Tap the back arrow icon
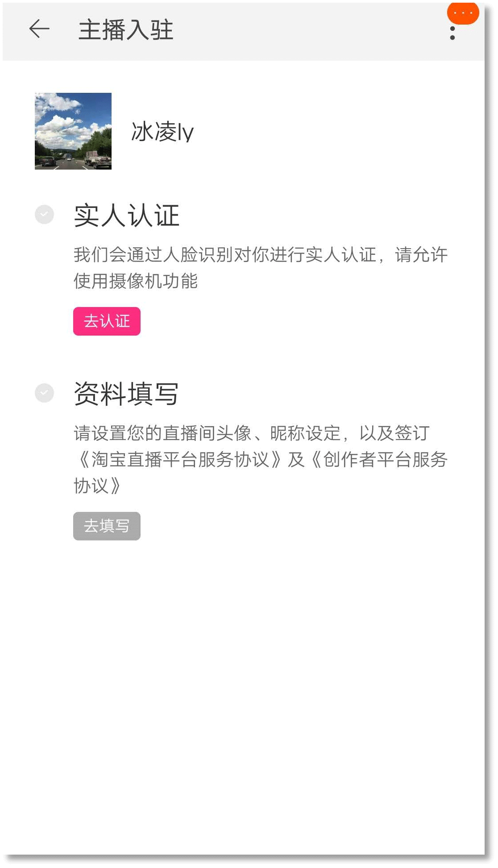This screenshot has width=498, height=868. click(39, 29)
